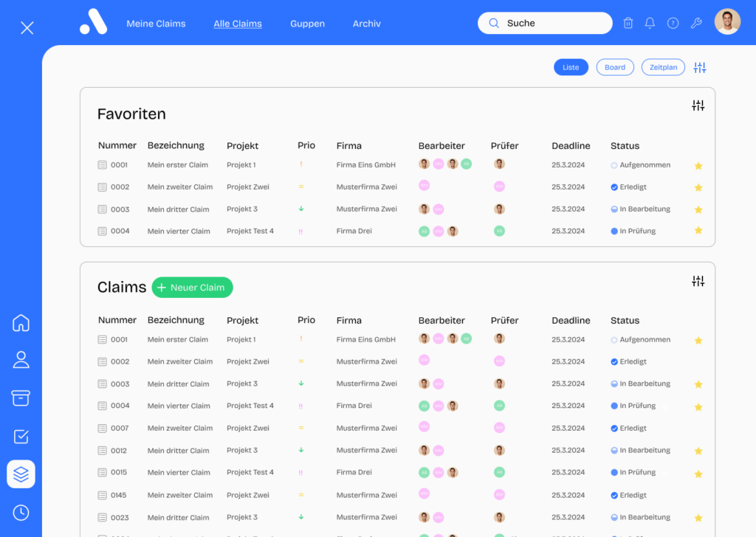Toggle star of claim 0004 in Claims list
Viewport: 756px width, 537px height.
coord(698,407)
